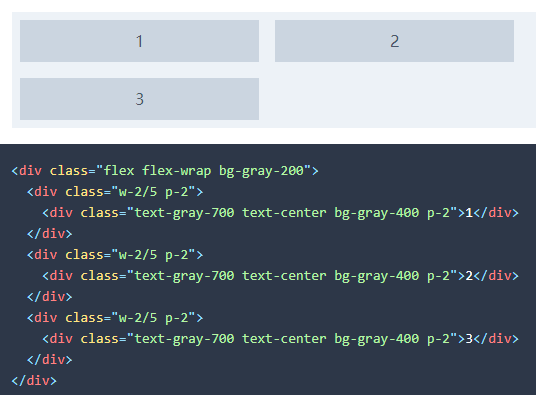This screenshot has height=395, width=536.
Task: Click the demo box labeled 2
Action: tap(394, 41)
